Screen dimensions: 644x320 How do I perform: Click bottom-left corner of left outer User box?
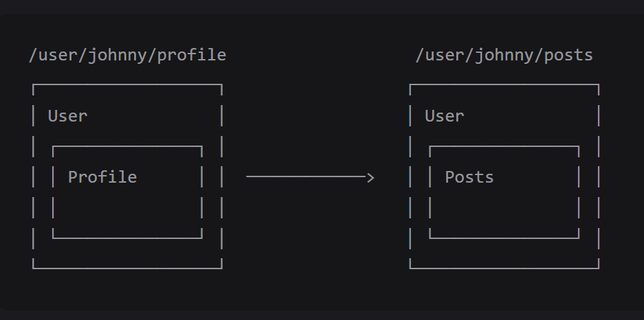point(33,268)
